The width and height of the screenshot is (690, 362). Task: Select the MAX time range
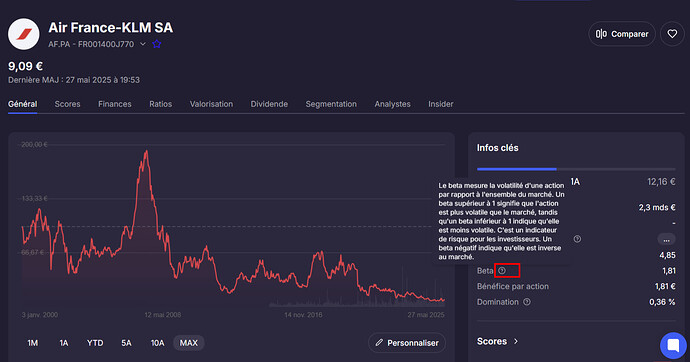(x=189, y=343)
